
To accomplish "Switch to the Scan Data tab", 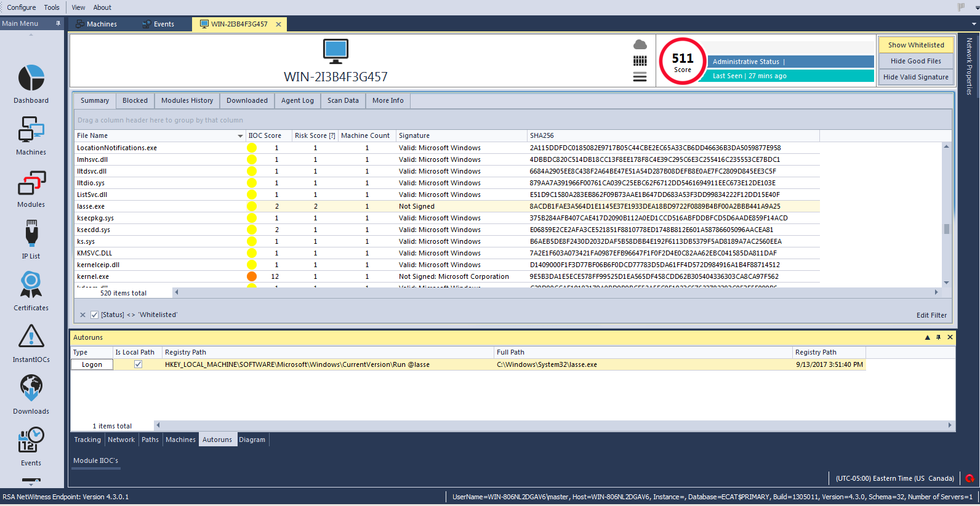I will tap(343, 100).
